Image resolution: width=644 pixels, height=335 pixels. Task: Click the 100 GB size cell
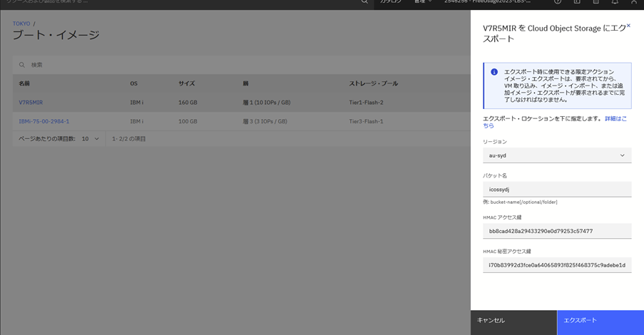pos(188,121)
